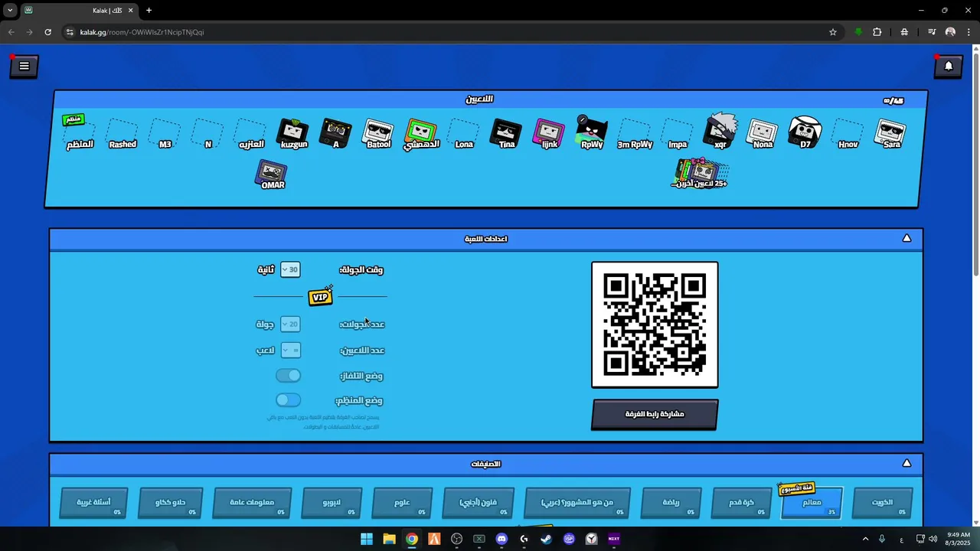The width and height of the screenshot is (980, 551).
Task: Select الكويت category
Action: (882, 504)
